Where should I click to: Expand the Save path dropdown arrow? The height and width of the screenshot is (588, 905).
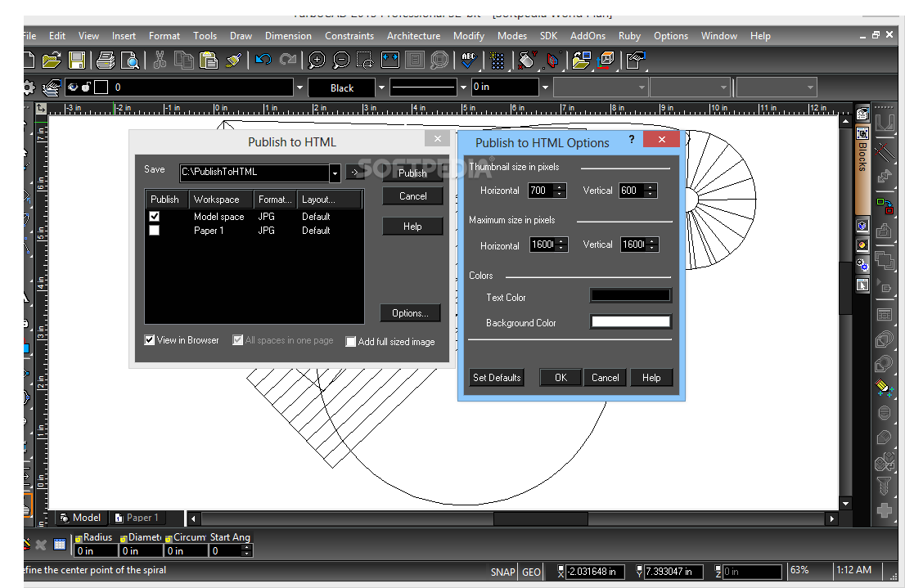(x=335, y=173)
